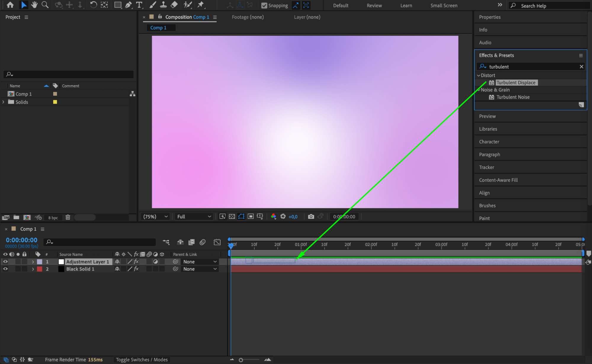Open the Full resolution dropdown
Image resolution: width=592 pixels, height=364 pixels.
pyautogui.click(x=194, y=217)
